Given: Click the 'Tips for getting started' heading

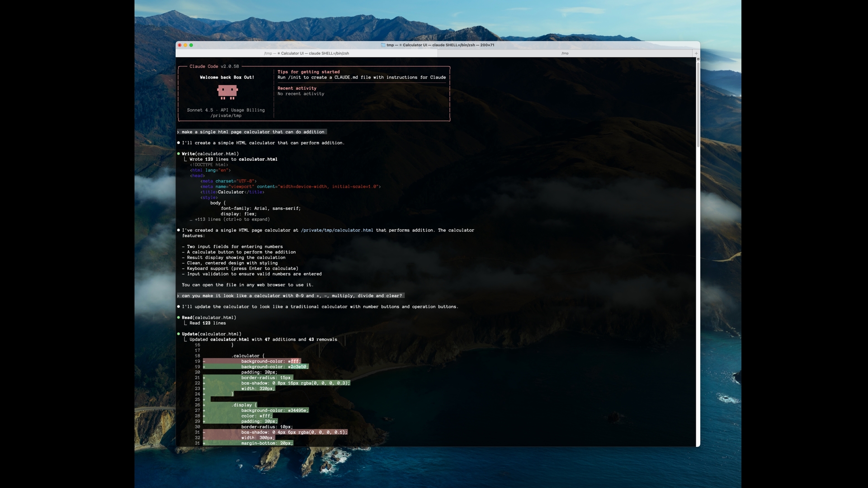Looking at the screenshot, I should [x=308, y=72].
